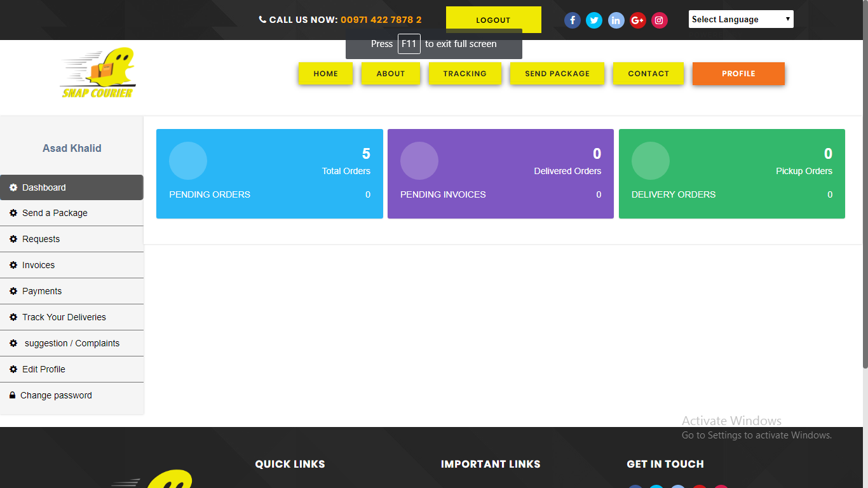
Task: Open the Send Package nav item
Action: [x=557, y=74]
